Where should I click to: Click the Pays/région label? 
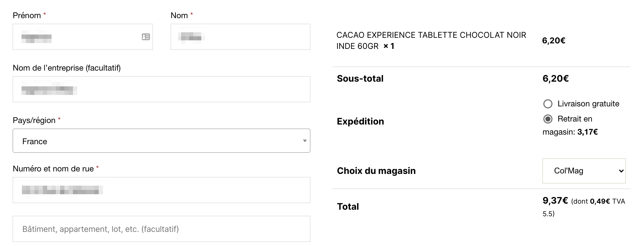click(34, 120)
